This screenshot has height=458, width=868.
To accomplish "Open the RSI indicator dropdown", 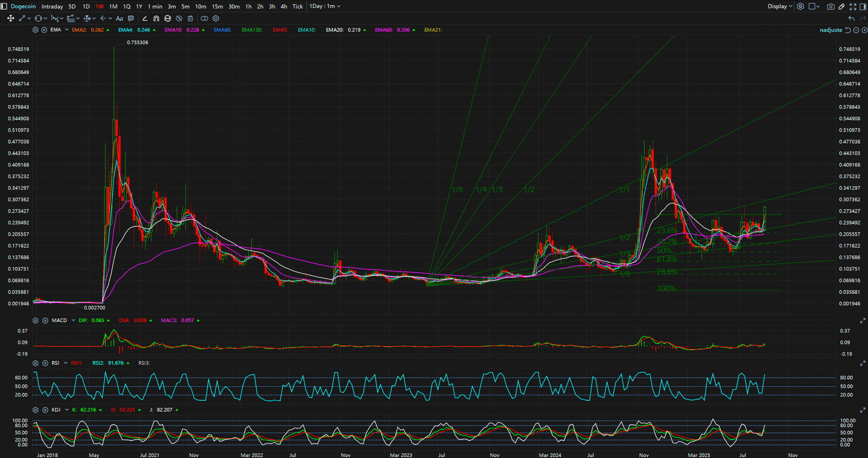I will [66, 363].
